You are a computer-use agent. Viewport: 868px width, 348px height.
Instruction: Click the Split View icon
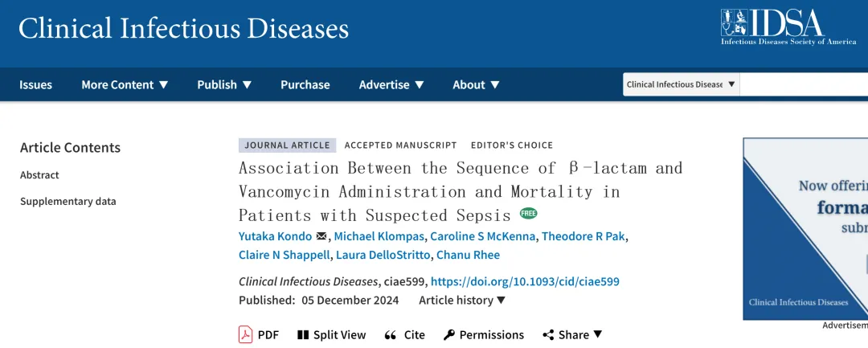click(x=303, y=335)
